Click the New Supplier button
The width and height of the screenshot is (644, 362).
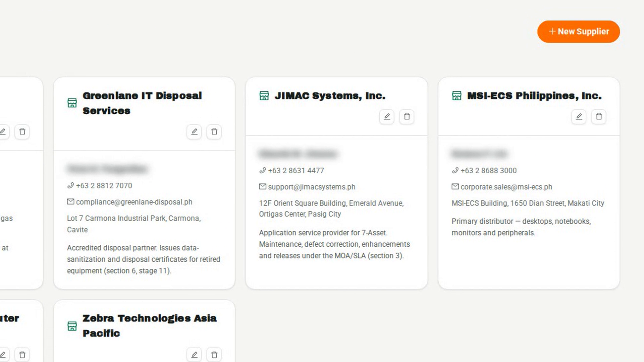click(579, 32)
